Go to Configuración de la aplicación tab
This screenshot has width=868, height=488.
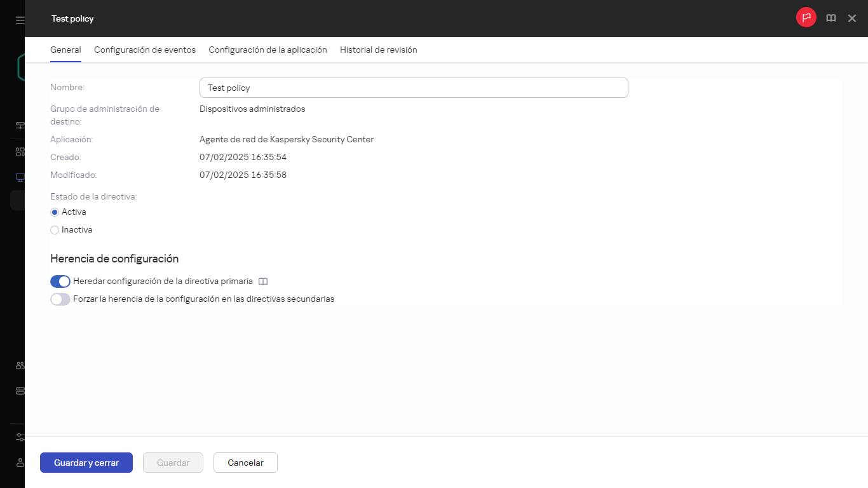tap(268, 50)
